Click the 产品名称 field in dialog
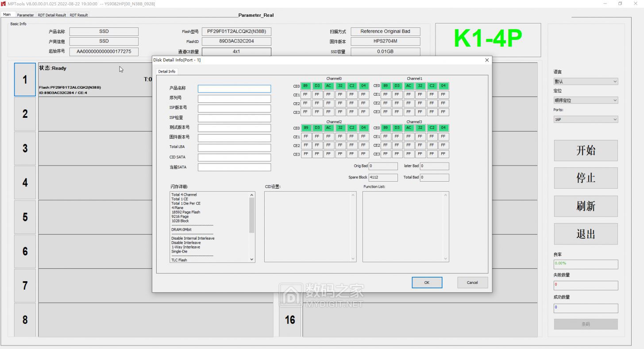This screenshot has height=349, width=644. tap(234, 89)
